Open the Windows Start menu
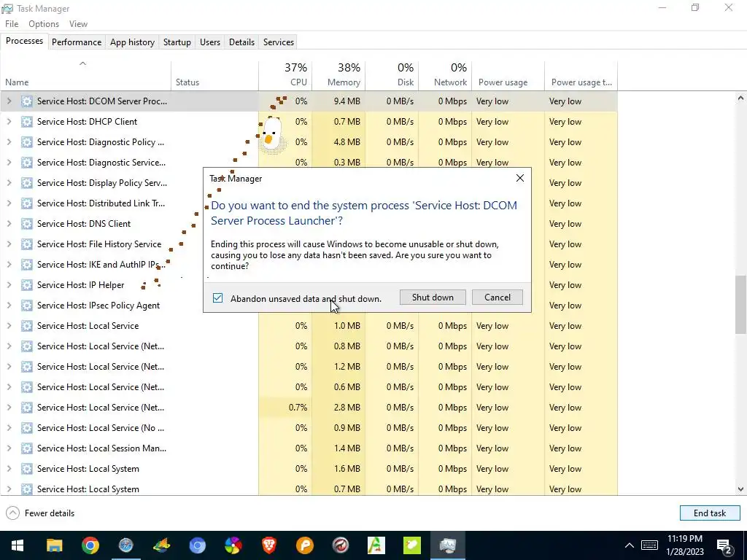The width and height of the screenshot is (747, 560). (18, 545)
